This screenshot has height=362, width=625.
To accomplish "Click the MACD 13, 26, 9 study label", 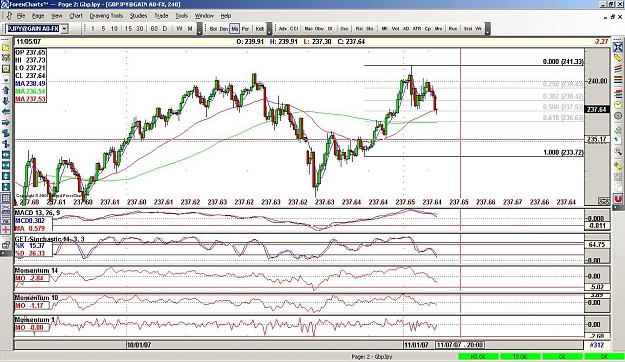I will tap(37, 212).
